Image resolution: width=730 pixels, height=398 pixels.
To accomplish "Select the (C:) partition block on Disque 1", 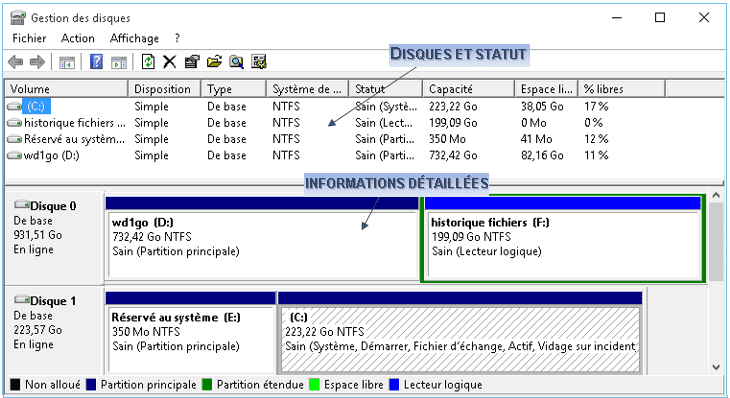I will pyautogui.click(x=460, y=333).
